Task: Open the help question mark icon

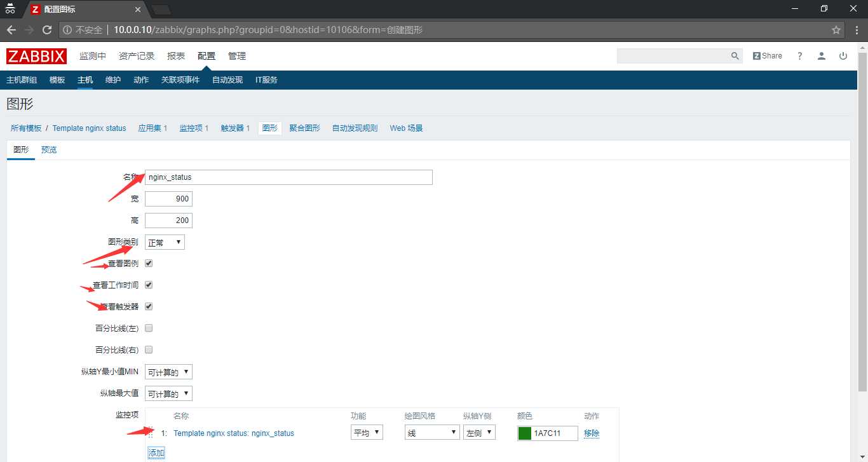Action: (800, 56)
